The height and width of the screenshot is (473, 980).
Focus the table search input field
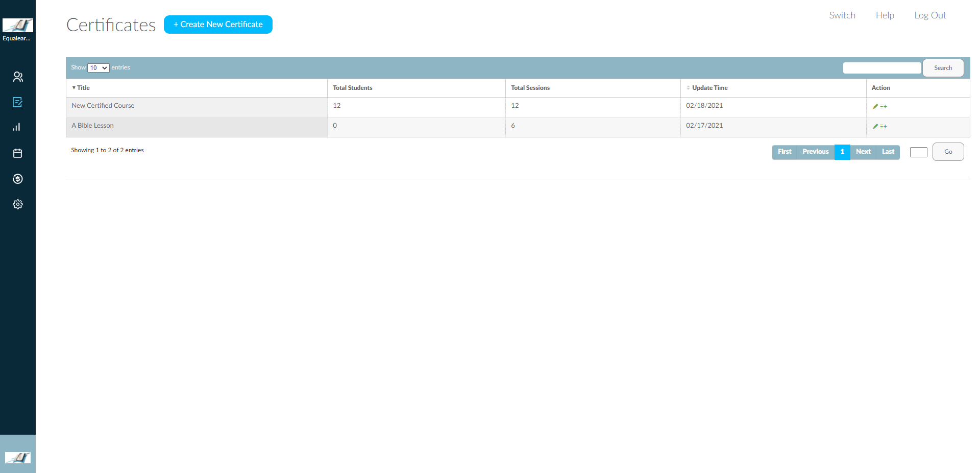[882, 68]
